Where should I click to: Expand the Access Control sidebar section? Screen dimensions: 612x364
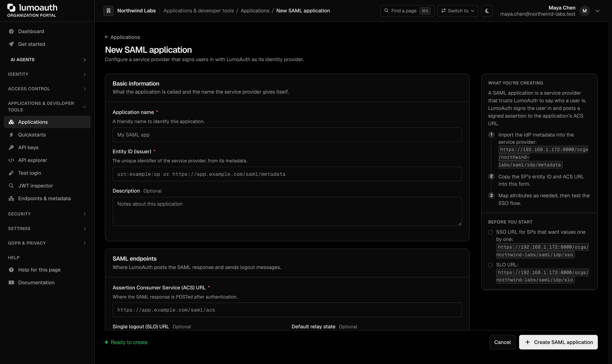[47, 89]
